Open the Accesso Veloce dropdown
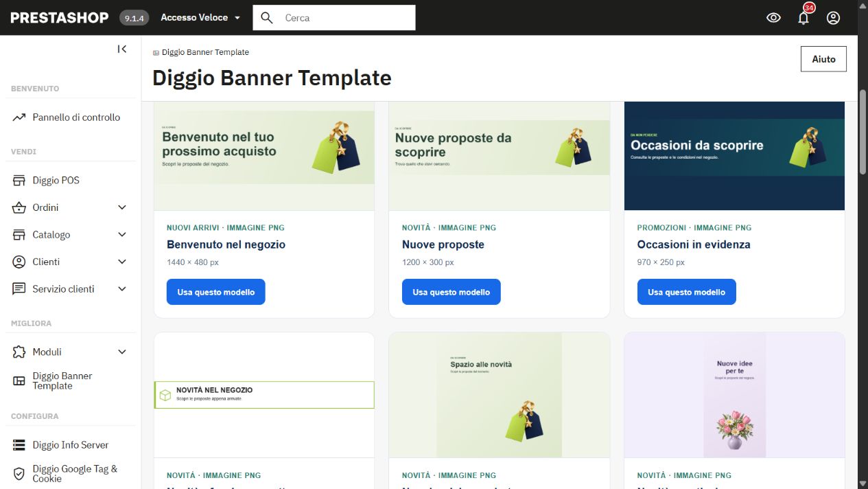The image size is (868, 489). 200,18
